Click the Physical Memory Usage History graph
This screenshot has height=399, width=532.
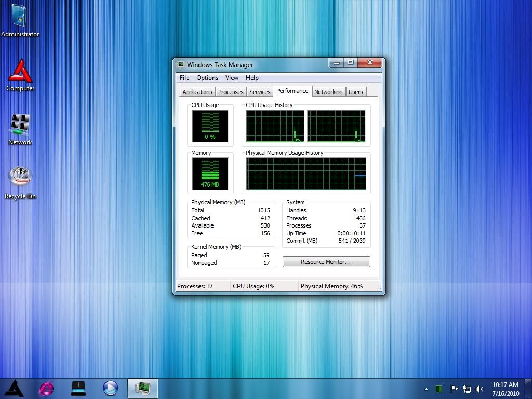click(x=306, y=174)
